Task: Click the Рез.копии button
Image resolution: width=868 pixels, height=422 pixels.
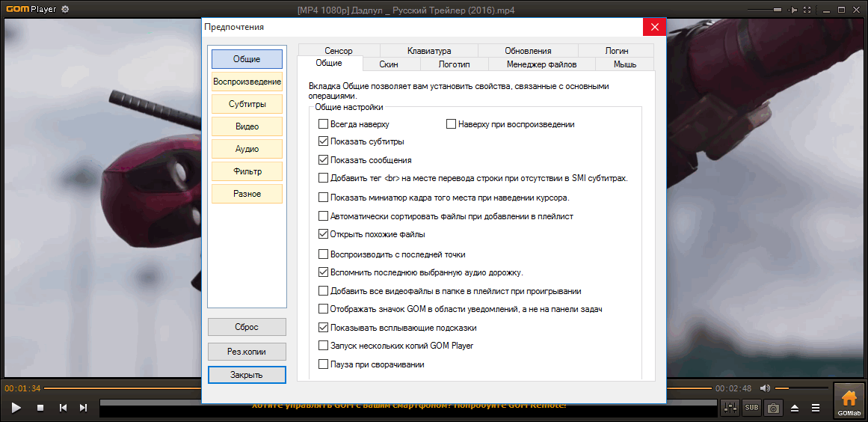Action: [x=247, y=351]
